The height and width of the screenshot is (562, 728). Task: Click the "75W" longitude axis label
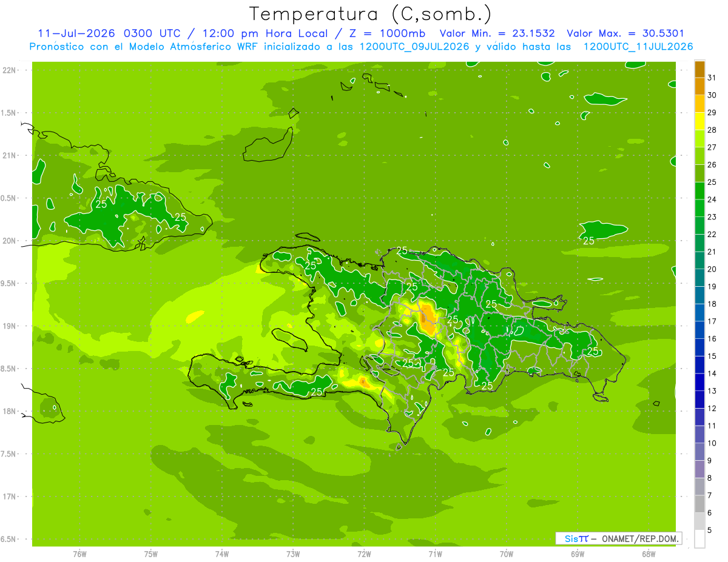151,554
